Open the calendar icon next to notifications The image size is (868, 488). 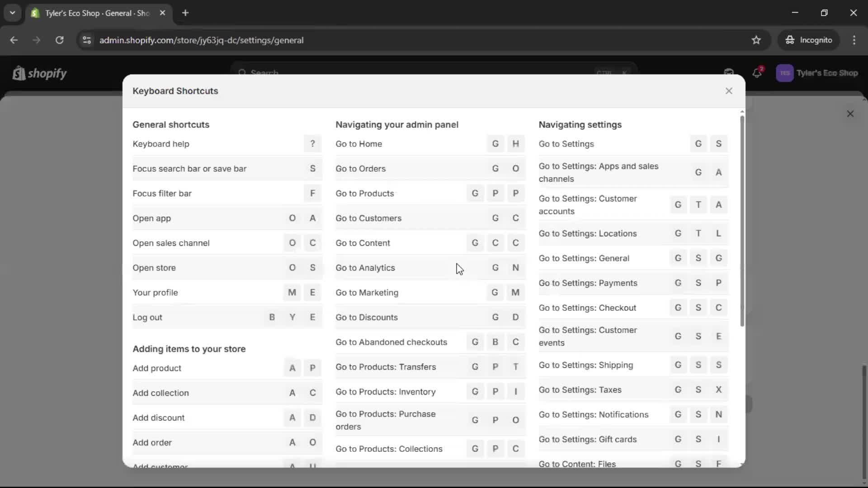tap(729, 72)
